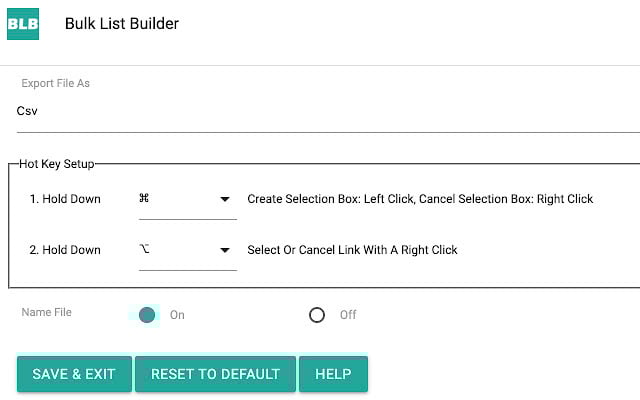Click the Select Or Cancel Link description

(x=352, y=250)
